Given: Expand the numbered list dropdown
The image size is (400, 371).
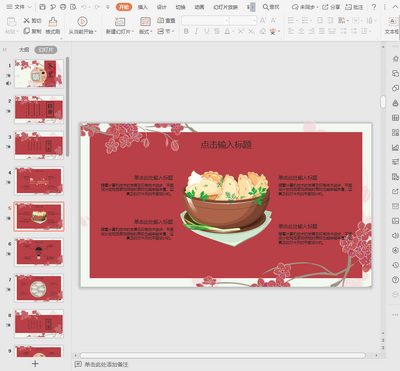Looking at the screenshot, I should coord(311,21).
